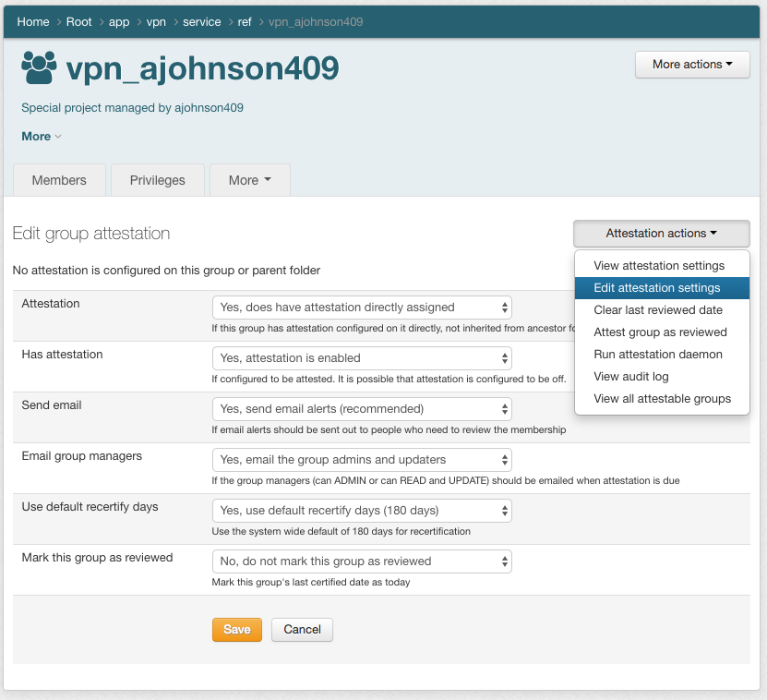
Task: Click the group people icon beside title
Action: pyautogui.click(x=39, y=67)
